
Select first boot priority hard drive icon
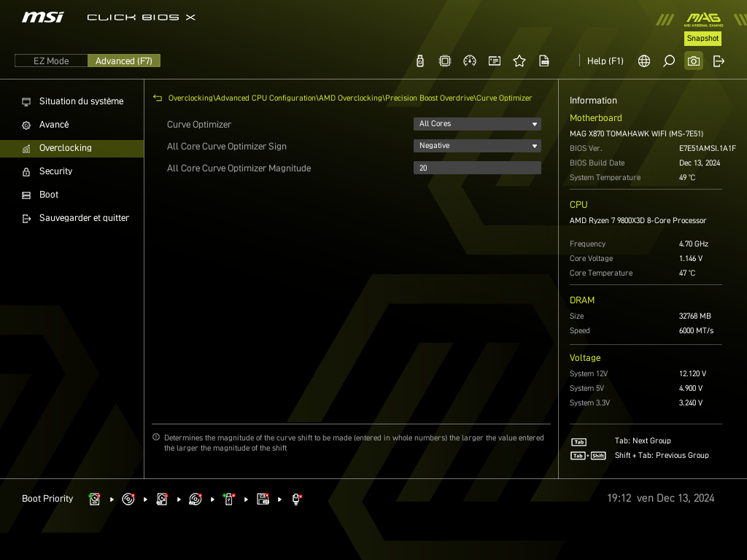coord(94,499)
